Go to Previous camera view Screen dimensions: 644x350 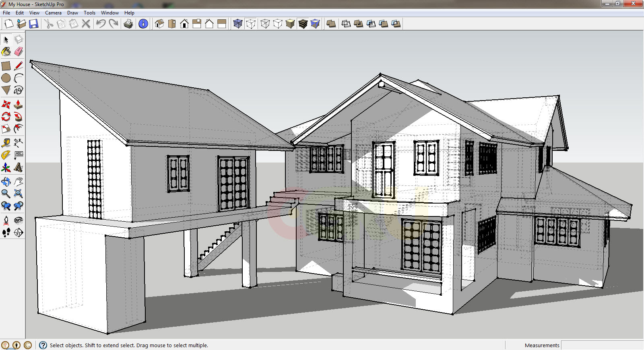coord(6,206)
